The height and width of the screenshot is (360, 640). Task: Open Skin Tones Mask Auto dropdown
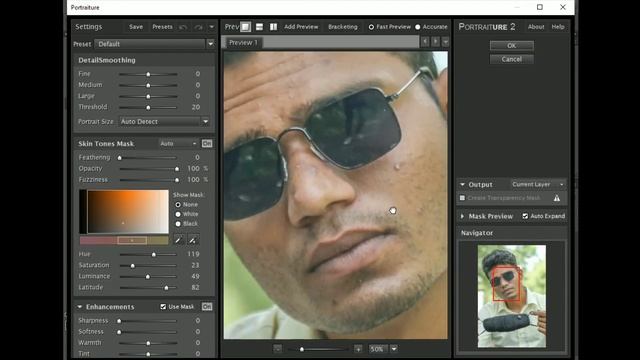[178, 144]
